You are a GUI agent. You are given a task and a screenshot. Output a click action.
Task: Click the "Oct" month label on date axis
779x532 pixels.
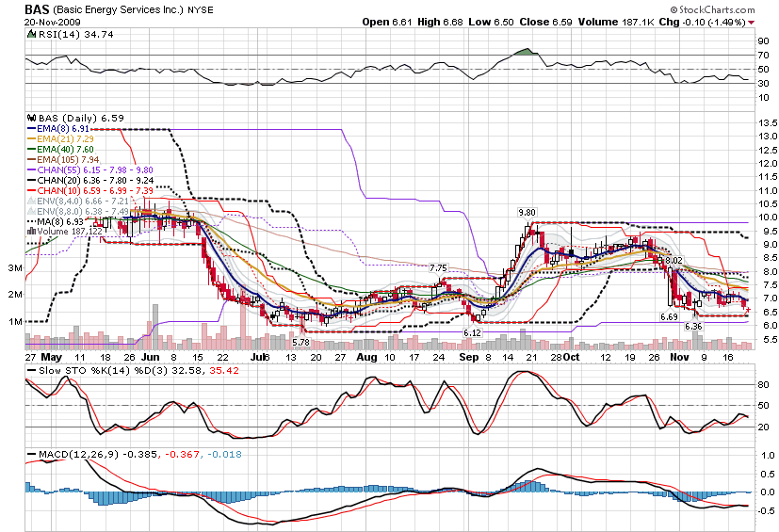pyautogui.click(x=572, y=357)
